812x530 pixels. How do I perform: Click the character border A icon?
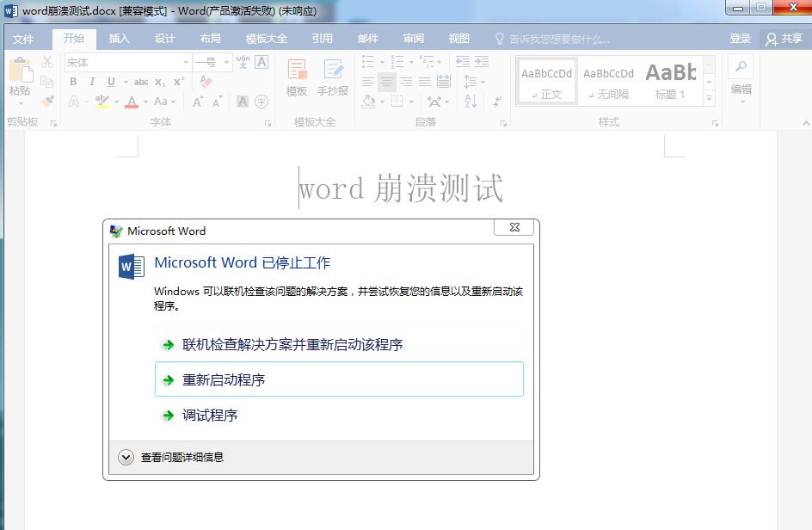pos(261,62)
